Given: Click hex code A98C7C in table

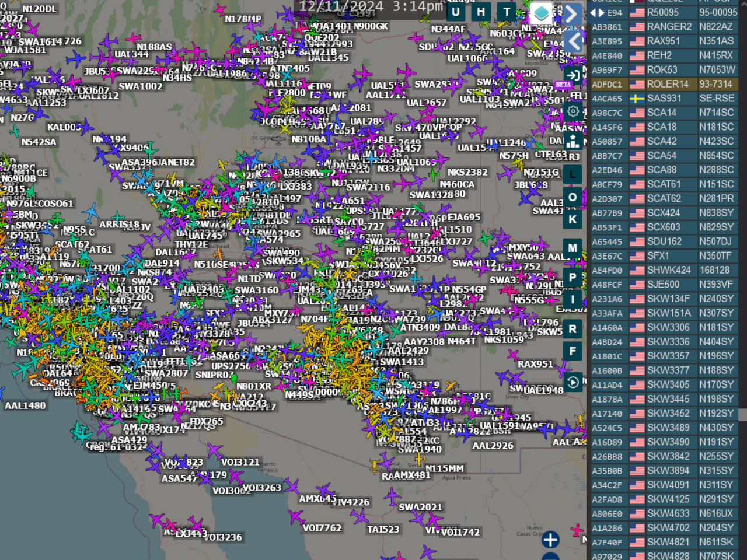Looking at the screenshot, I should 607,113.
